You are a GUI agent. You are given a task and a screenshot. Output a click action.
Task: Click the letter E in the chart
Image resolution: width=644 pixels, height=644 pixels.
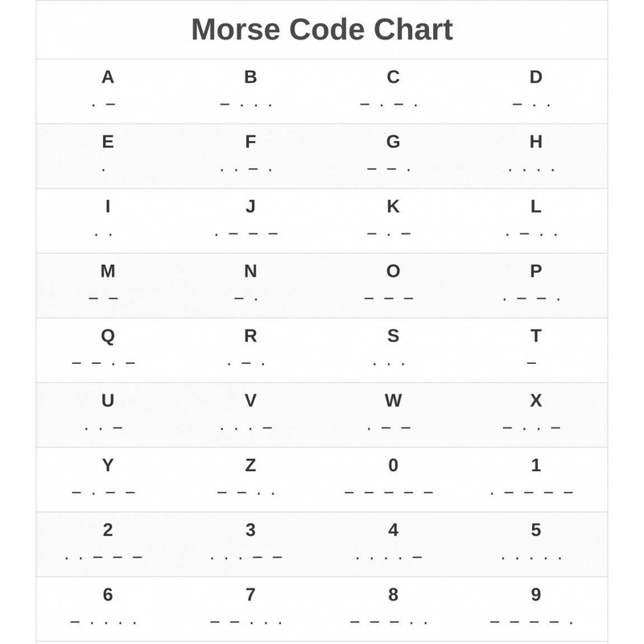pyautogui.click(x=108, y=142)
